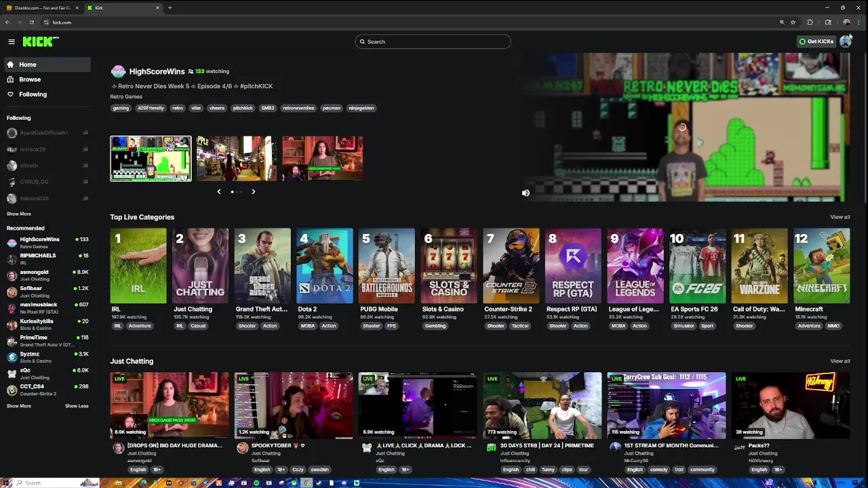Open CYRUS_GG in the Following list
Viewport: 868px width, 488px height.
click(x=47, y=182)
